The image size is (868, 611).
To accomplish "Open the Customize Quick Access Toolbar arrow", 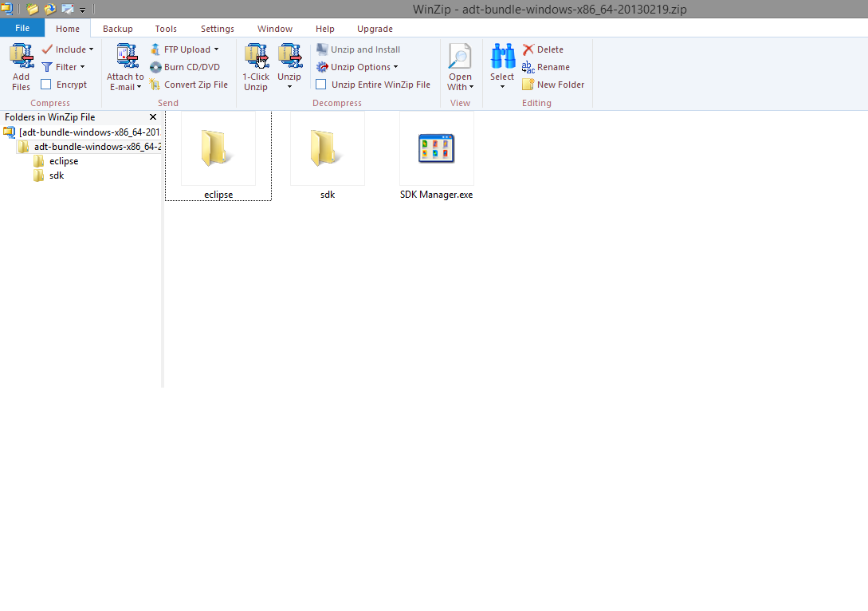I will coord(82,10).
